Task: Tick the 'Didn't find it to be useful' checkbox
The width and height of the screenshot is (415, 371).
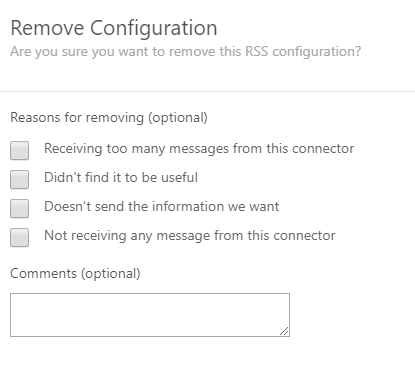Action: click(x=19, y=179)
